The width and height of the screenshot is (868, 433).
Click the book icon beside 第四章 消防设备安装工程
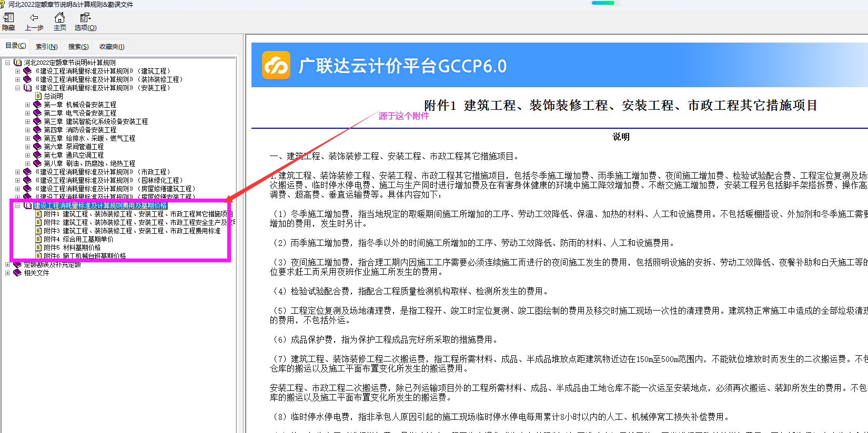pyautogui.click(x=37, y=130)
